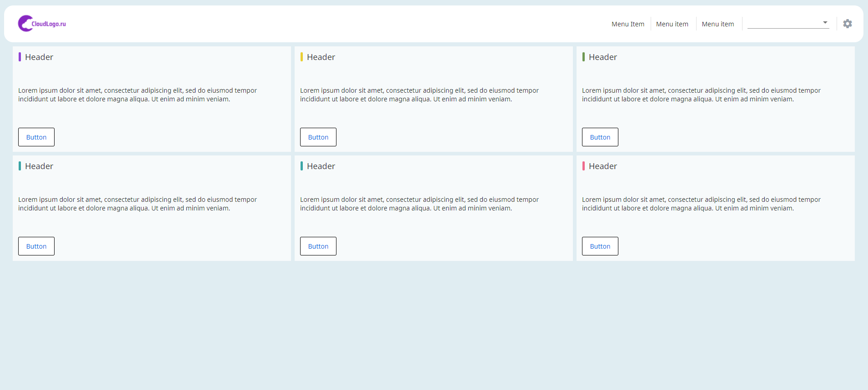The image size is (868, 390).
Task: Select the pink color bar beside Header
Action: [x=583, y=166]
